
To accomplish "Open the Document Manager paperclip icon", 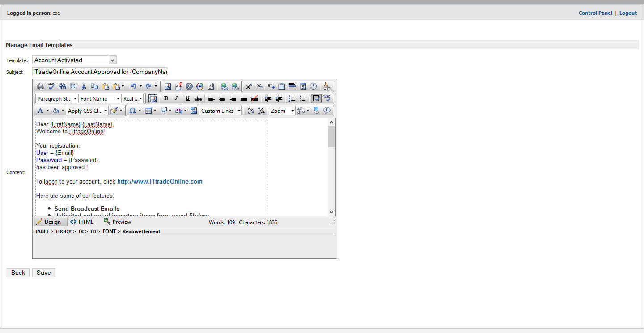I will coord(178,86).
